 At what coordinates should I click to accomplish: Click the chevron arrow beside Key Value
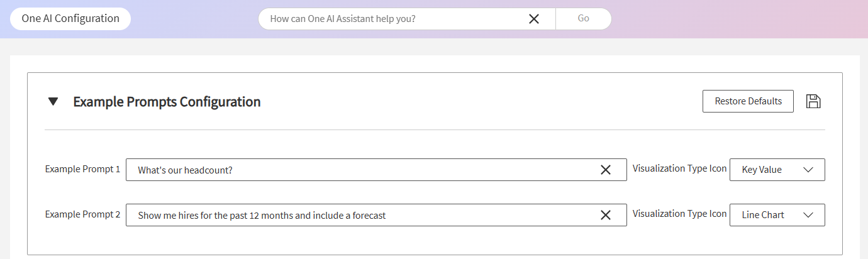point(809,170)
